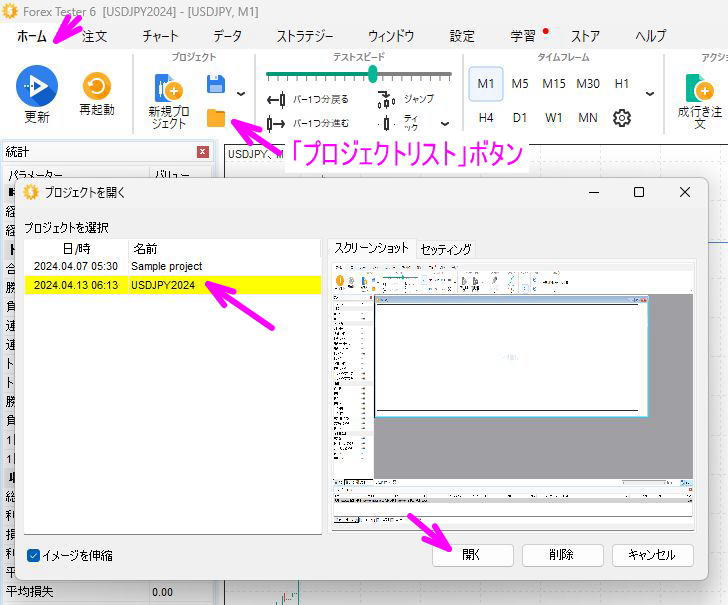Sort by 日/時 column header
The width and height of the screenshot is (728, 605).
coord(76,249)
